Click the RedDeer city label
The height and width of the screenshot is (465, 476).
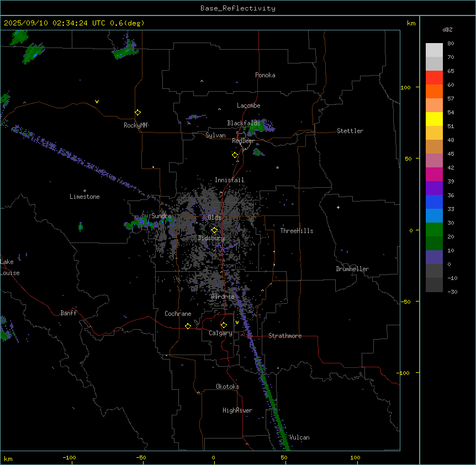pos(244,141)
